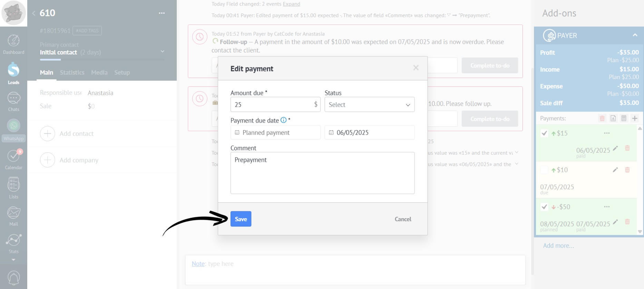Switch to the Setup tab
Image resolution: width=644 pixels, height=289 pixels.
122,73
